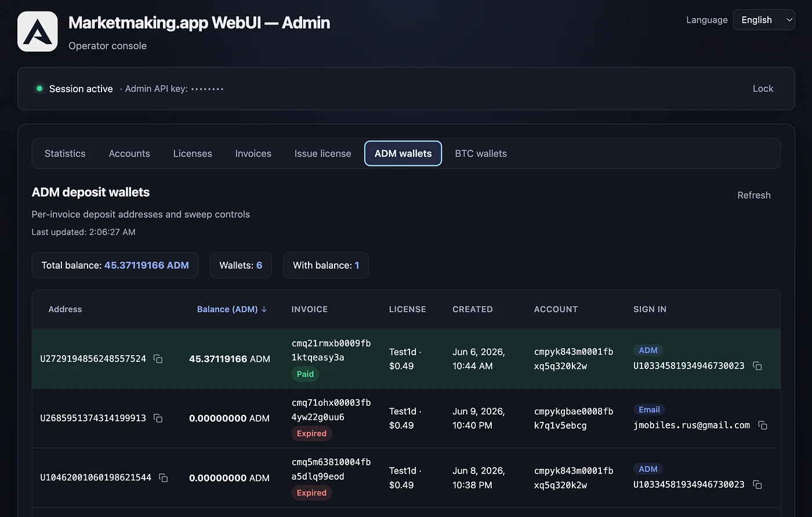Click the Lock button

(x=763, y=89)
